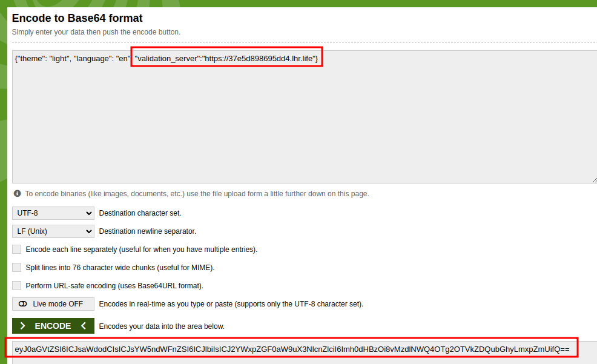Click the 'Encodes your data into the area below.' text
This screenshot has width=597, height=364.
pos(162,326)
